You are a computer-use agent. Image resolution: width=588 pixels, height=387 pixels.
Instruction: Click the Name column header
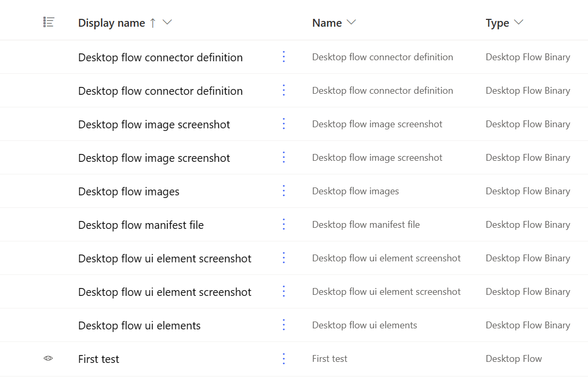click(x=326, y=23)
